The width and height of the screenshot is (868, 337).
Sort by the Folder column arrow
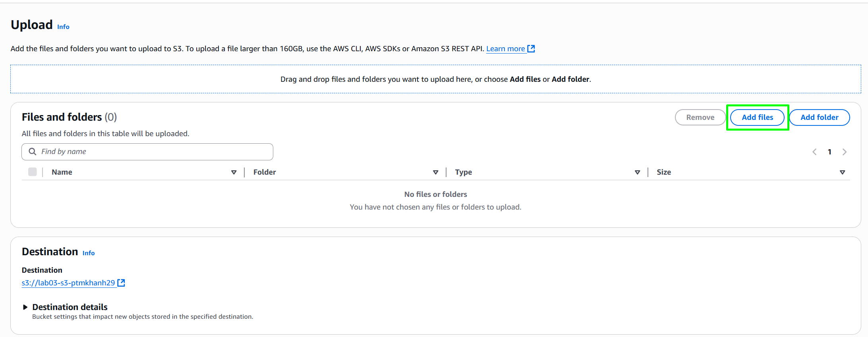click(436, 172)
